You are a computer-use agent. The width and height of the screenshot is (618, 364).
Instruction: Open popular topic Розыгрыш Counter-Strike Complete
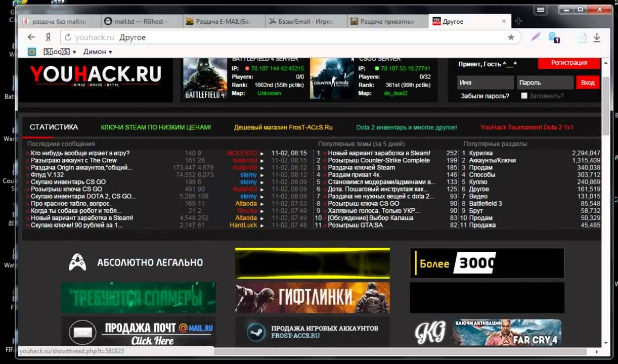(x=379, y=160)
